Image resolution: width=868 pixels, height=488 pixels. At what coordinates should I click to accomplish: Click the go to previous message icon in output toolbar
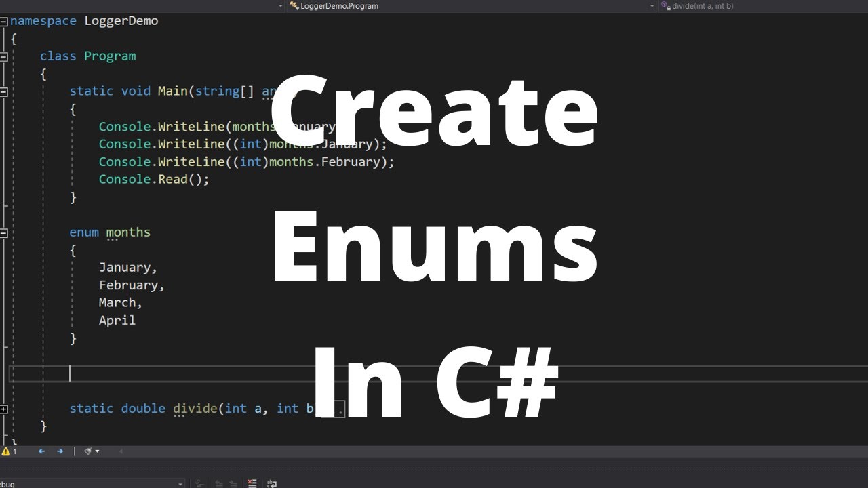pyautogui.click(x=218, y=483)
